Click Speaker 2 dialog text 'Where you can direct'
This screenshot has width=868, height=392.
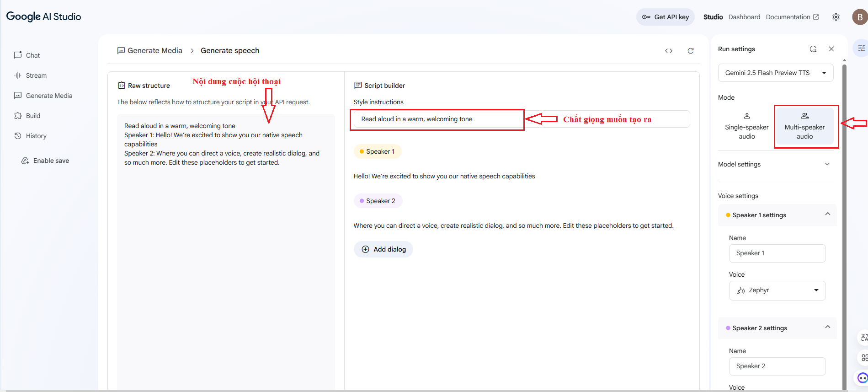tap(513, 226)
